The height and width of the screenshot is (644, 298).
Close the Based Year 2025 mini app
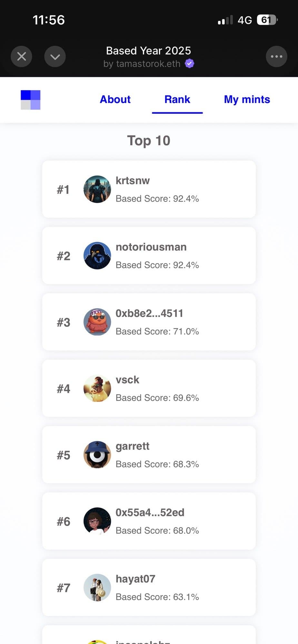click(x=21, y=57)
